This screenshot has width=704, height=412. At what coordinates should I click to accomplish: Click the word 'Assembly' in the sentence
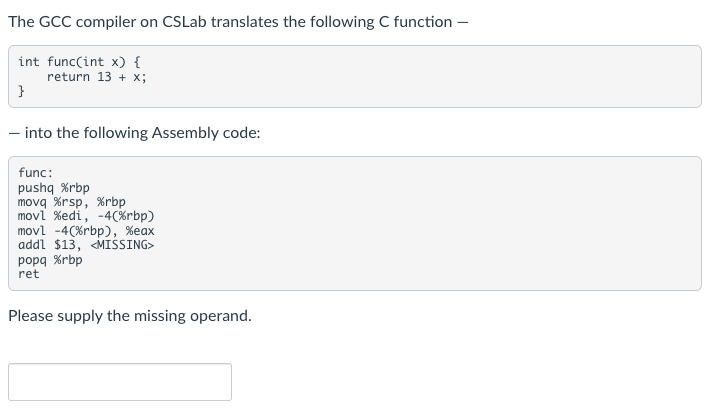[190, 132]
